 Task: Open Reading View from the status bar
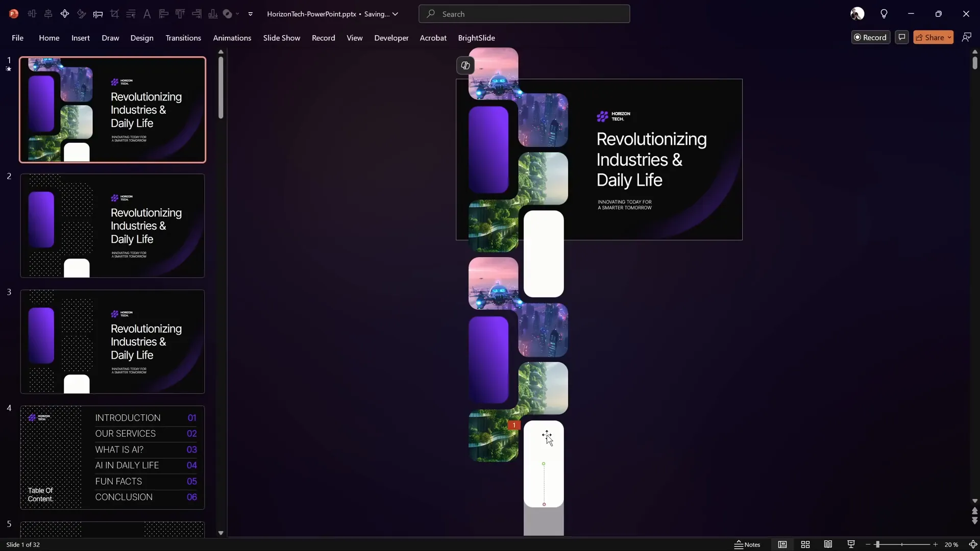[x=828, y=544]
